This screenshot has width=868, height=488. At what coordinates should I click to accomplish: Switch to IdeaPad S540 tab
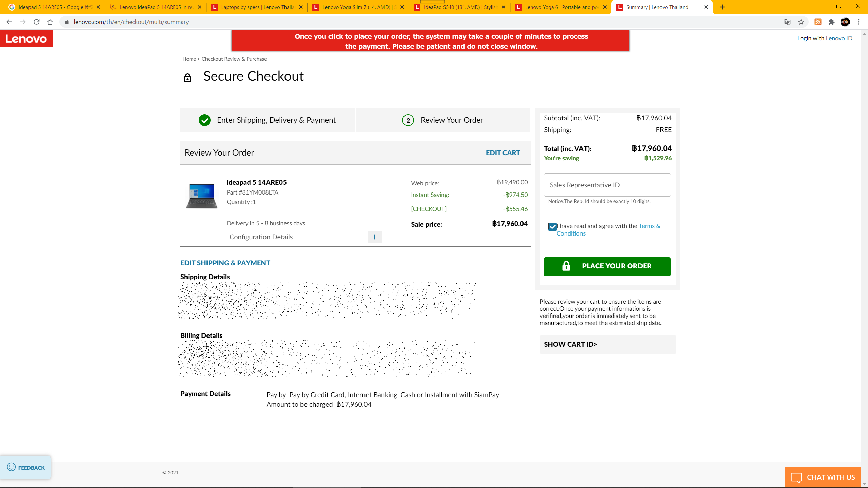pyautogui.click(x=459, y=7)
